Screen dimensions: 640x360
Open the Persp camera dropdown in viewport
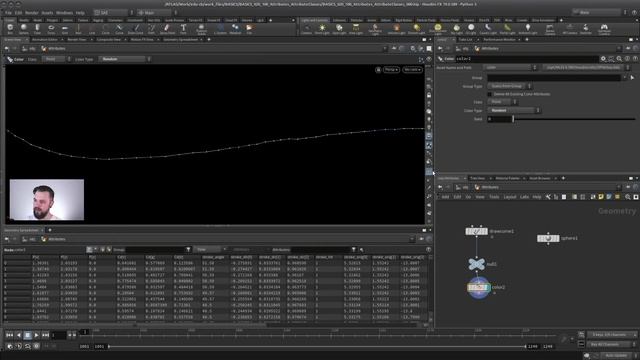[391, 70]
